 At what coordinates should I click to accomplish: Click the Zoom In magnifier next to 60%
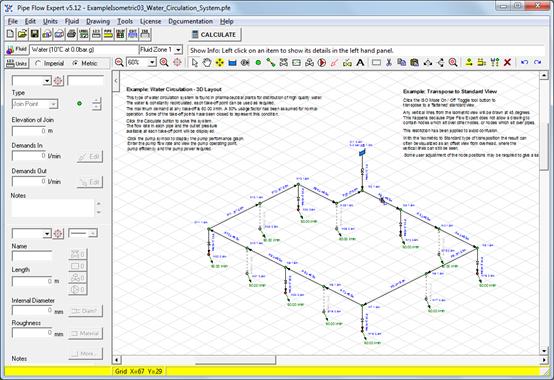(x=164, y=63)
